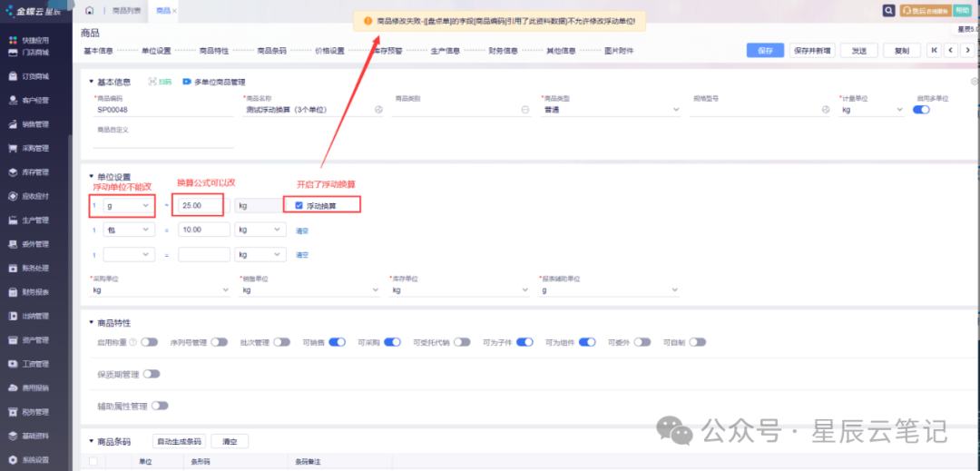Open 委外管理 module
The image size is (980, 471).
tap(29, 244)
